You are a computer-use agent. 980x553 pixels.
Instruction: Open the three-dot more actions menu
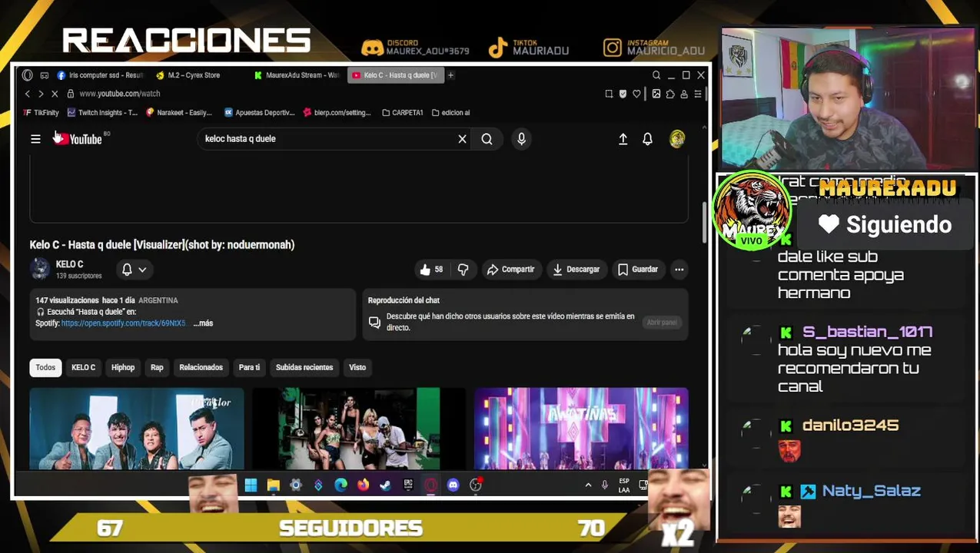[679, 270]
